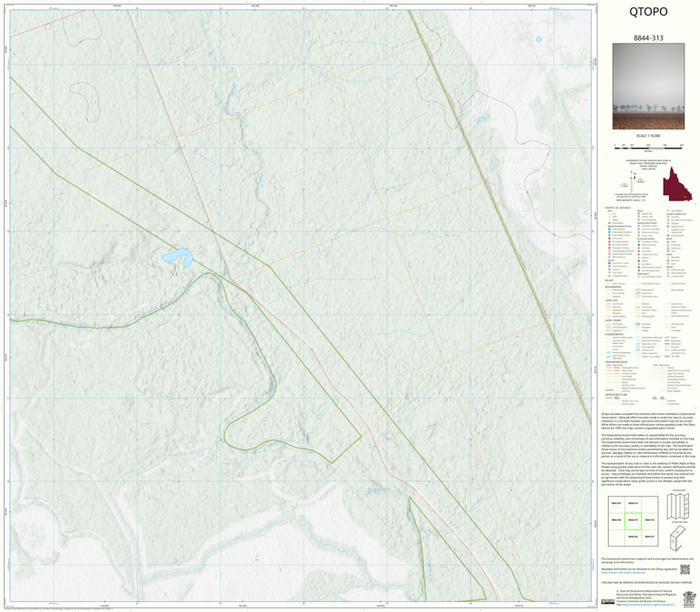This screenshot has width=700, height=612.
Task: Click the QTOPO map title
Action: [x=648, y=12]
